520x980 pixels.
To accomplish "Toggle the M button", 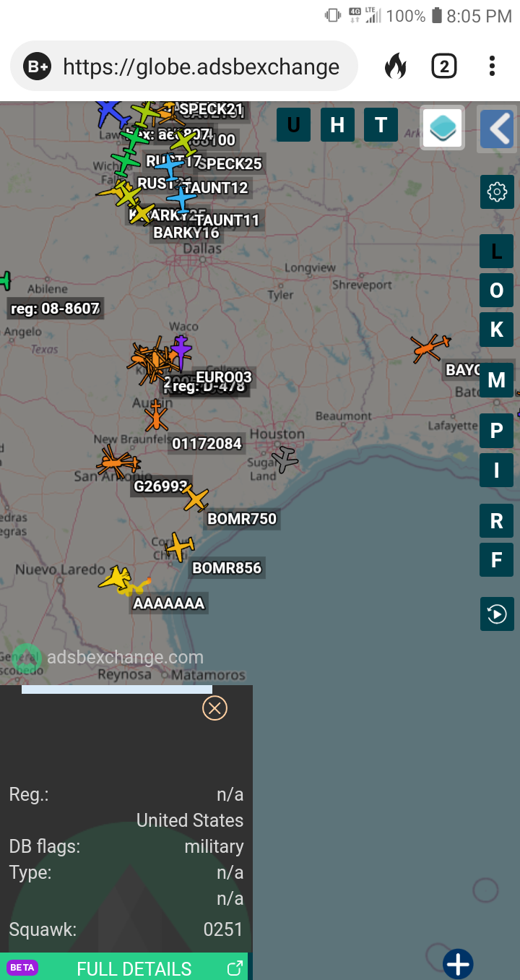I will point(497,380).
